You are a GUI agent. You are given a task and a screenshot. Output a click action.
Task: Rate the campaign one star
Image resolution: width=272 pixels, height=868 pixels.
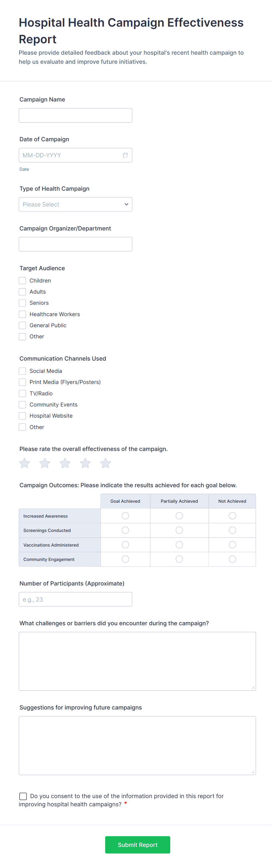pyautogui.click(x=25, y=463)
